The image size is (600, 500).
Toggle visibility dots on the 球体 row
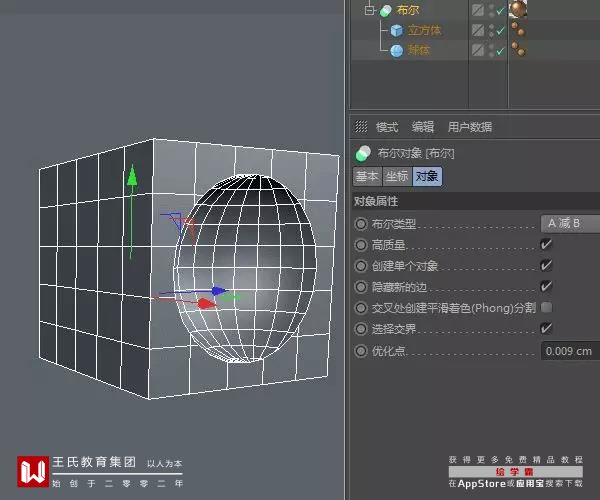[491, 50]
